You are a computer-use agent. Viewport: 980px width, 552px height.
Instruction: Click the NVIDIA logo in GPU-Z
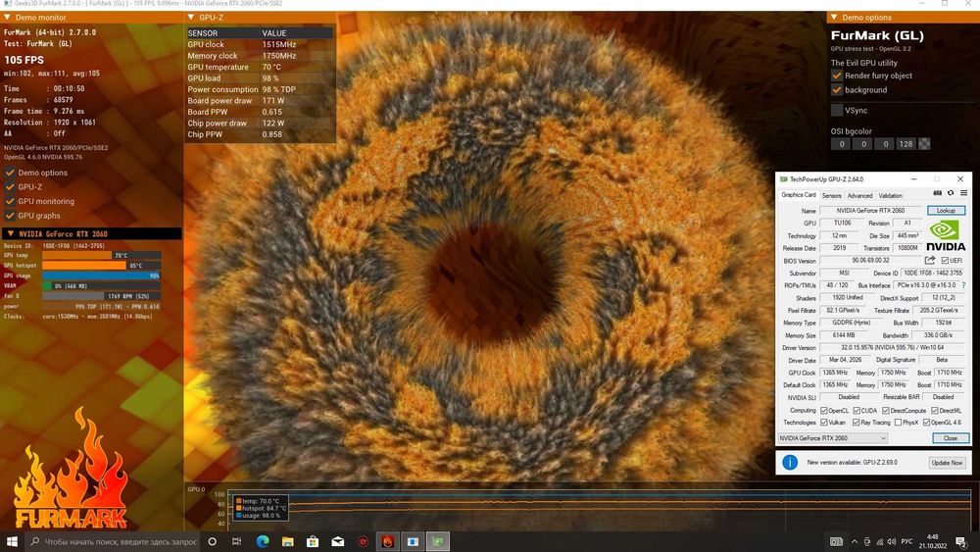point(945,235)
